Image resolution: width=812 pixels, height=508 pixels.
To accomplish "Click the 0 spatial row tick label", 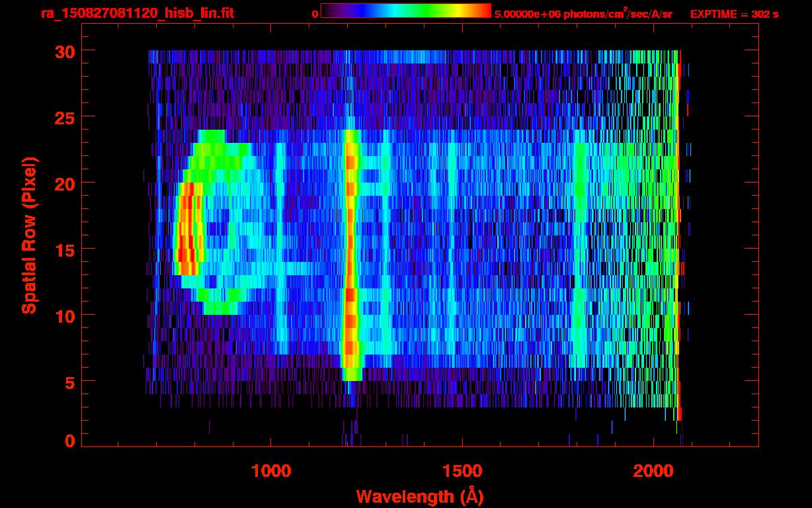I will 69,441.
